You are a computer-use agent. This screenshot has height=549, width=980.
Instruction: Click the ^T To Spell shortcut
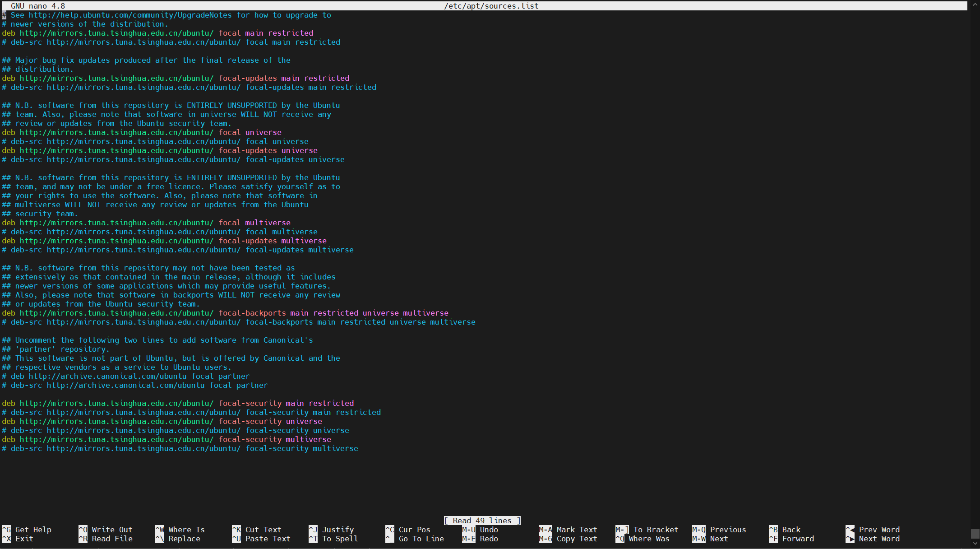click(x=334, y=539)
